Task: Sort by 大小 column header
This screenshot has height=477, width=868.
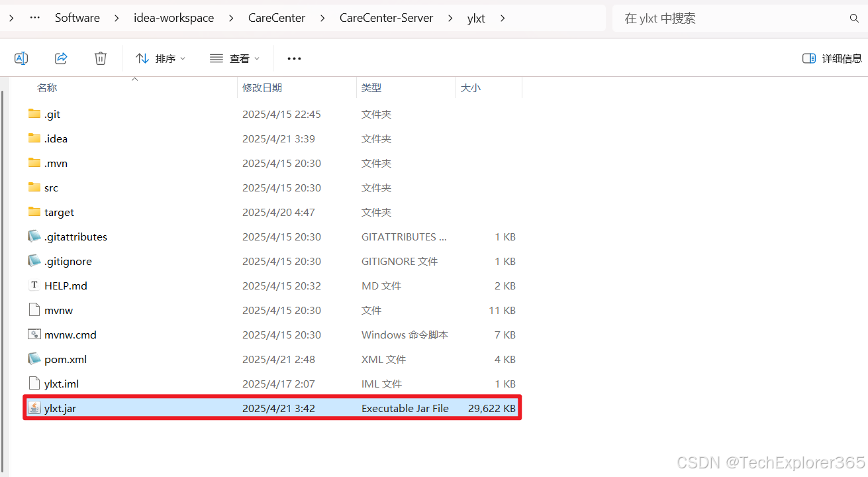Action: click(471, 87)
